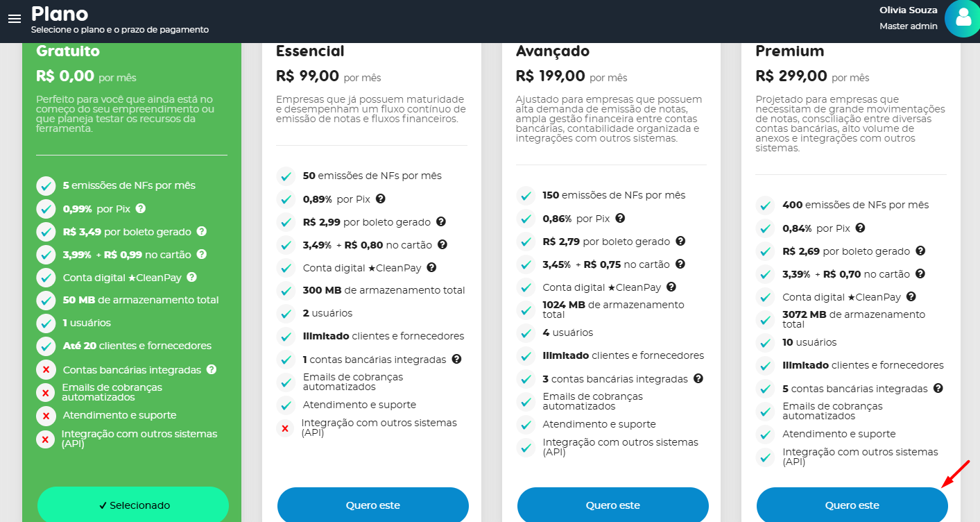Click CleanPay help icon in Premium plan
The width and height of the screenshot is (980, 522).
tap(911, 296)
